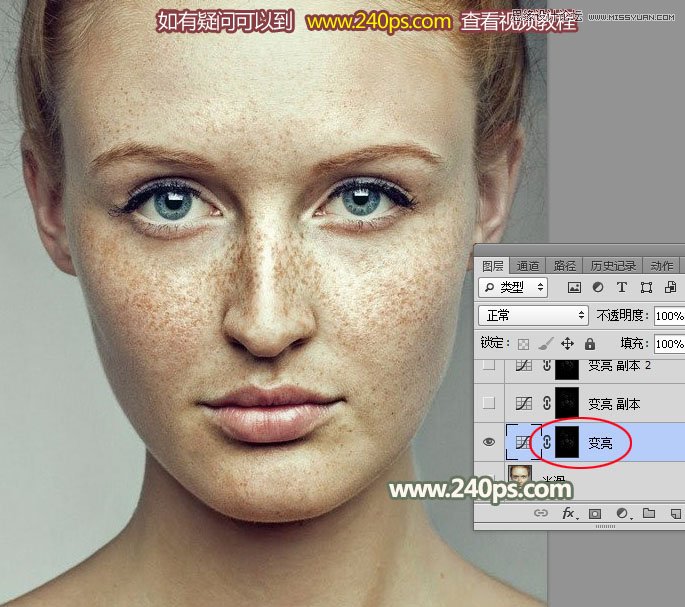Click the new group folder icon
The height and width of the screenshot is (607, 685).
648,513
